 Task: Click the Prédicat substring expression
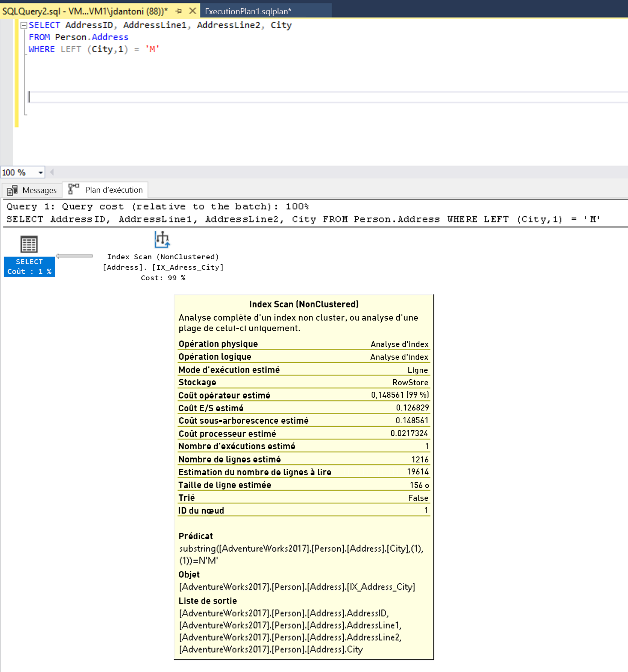tap(301, 555)
